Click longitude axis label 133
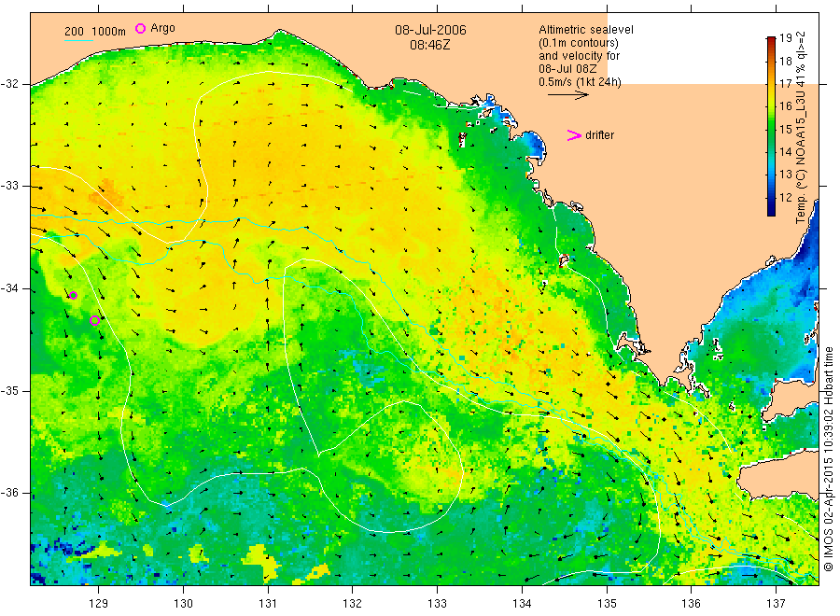840x616 pixels. click(x=437, y=604)
